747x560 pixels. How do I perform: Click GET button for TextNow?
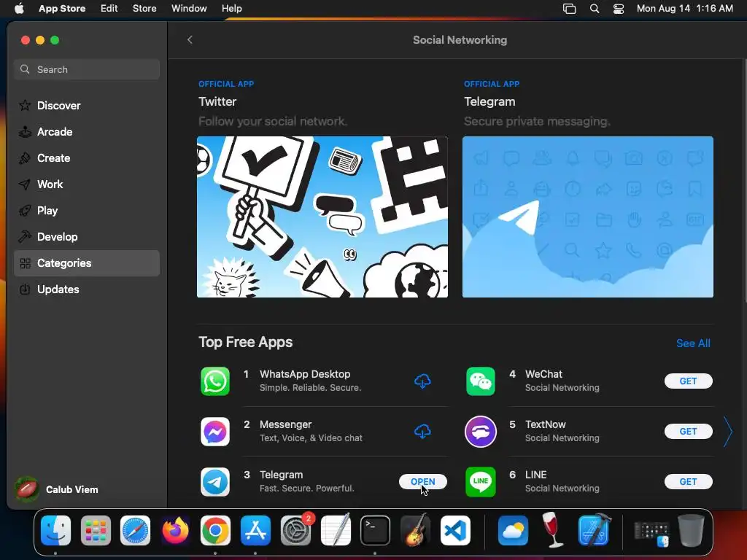coord(689,432)
